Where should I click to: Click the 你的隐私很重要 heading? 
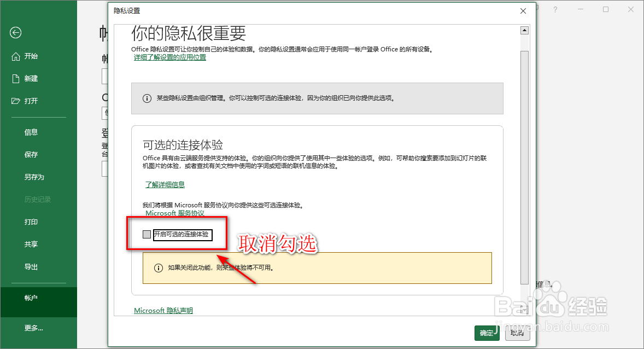click(189, 33)
